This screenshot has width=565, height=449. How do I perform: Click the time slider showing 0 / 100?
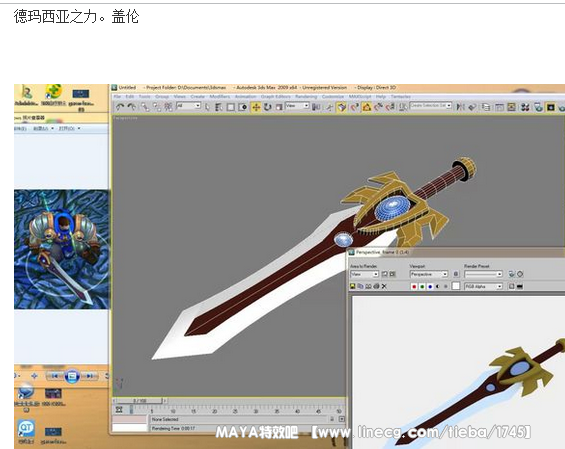pos(140,401)
